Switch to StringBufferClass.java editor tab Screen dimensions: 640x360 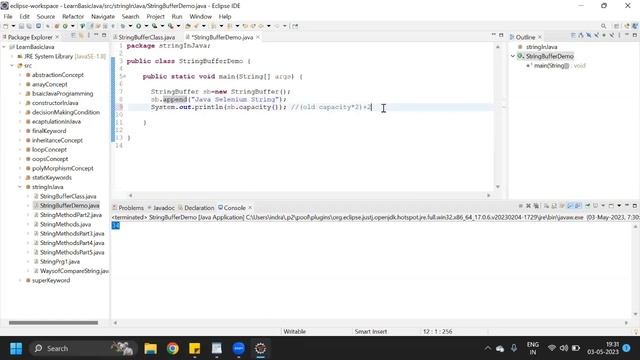(x=147, y=37)
